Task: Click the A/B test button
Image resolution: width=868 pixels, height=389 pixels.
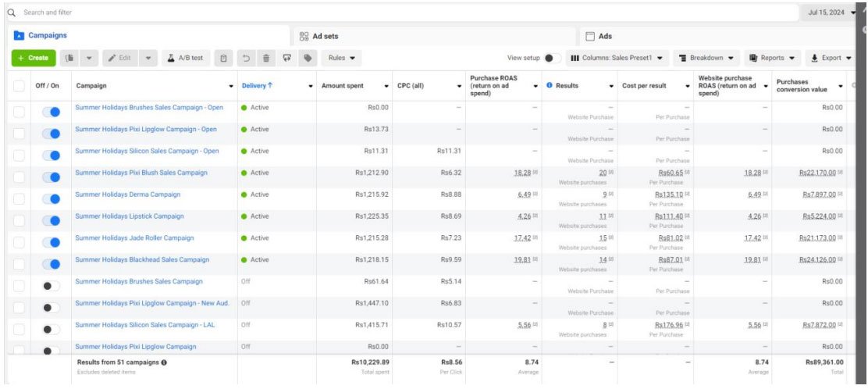Action: click(x=186, y=58)
